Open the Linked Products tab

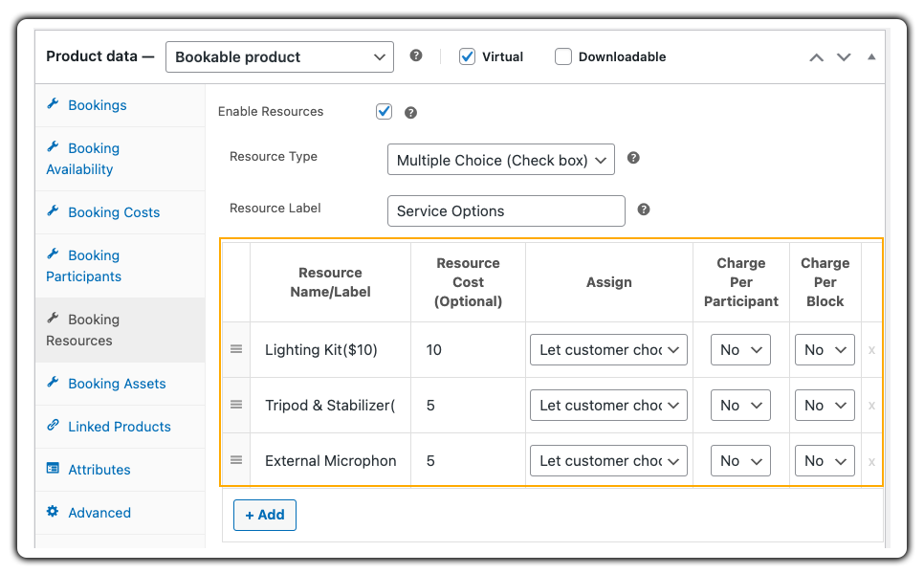point(121,428)
